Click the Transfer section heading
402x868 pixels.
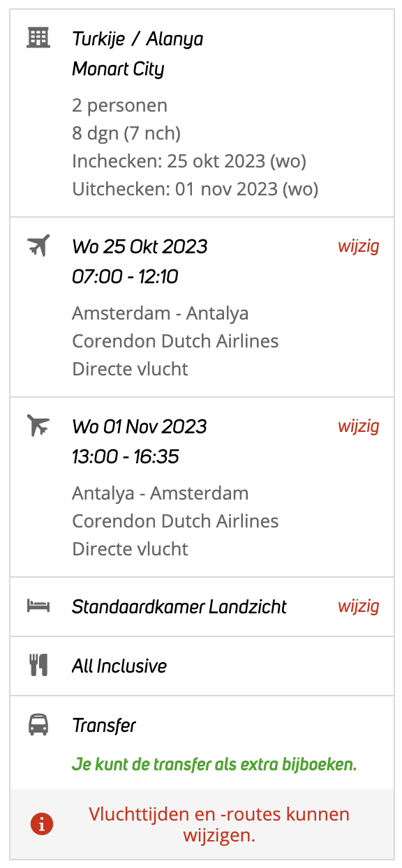coord(104,726)
